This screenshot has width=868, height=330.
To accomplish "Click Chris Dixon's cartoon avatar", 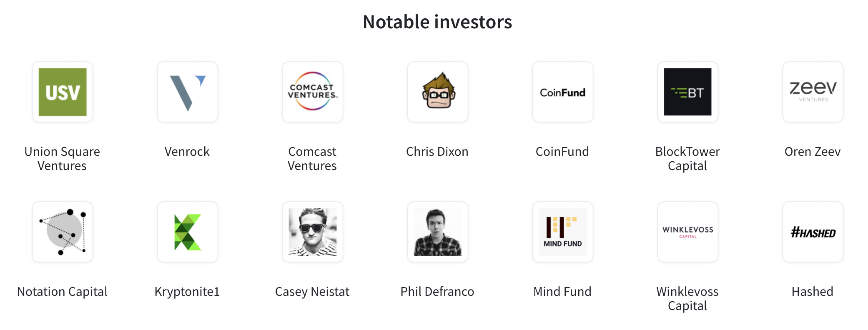I will tap(438, 92).
